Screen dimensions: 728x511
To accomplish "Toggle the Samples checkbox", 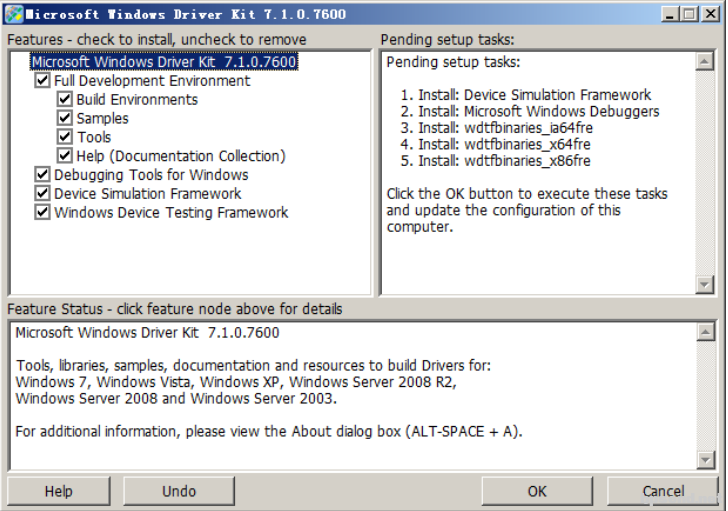I will (65, 118).
